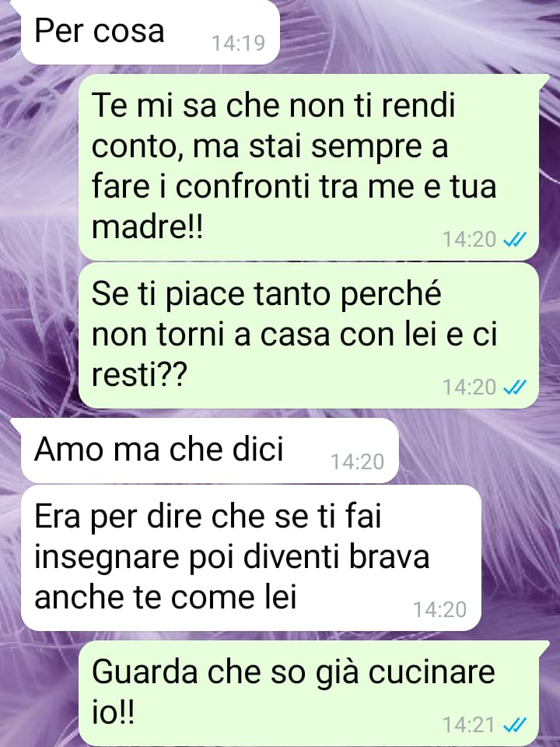The width and height of the screenshot is (560, 747).
Task: Click the 14:21 time on the last message
Action: (x=470, y=725)
